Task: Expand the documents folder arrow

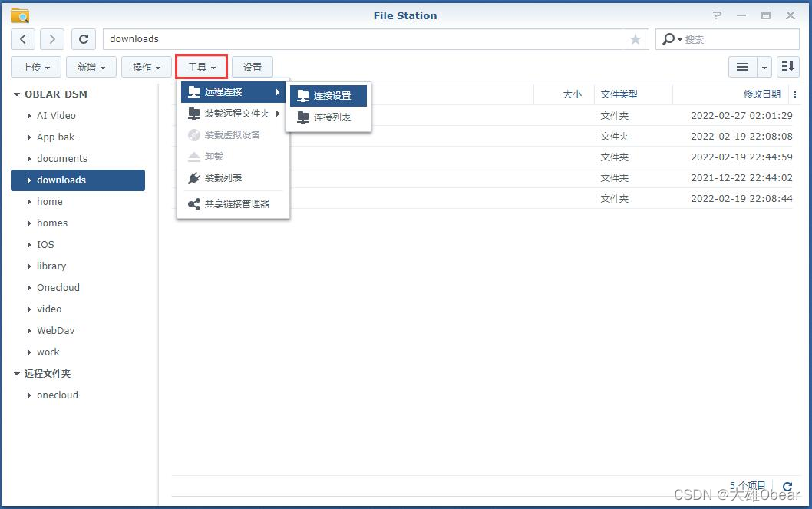Action: coord(29,159)
